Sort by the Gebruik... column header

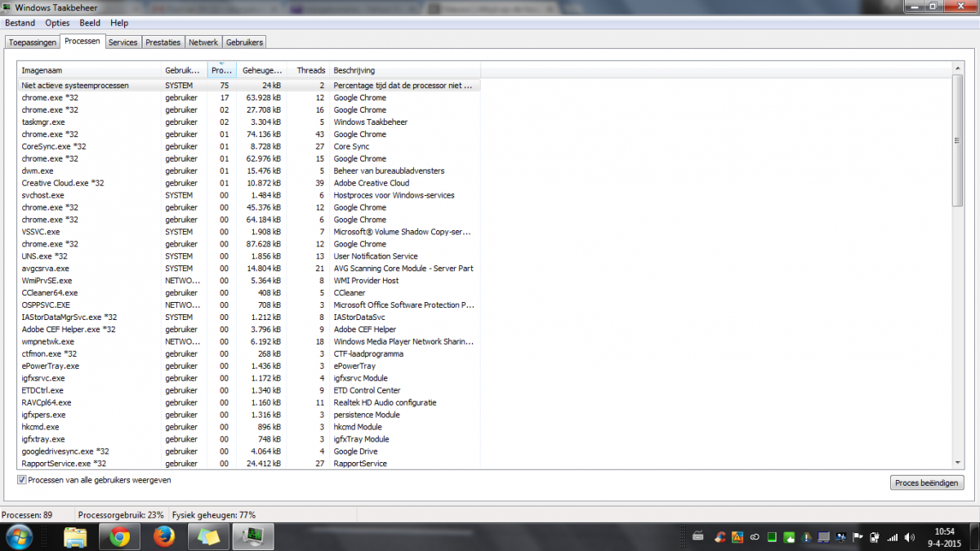(185, 70)
